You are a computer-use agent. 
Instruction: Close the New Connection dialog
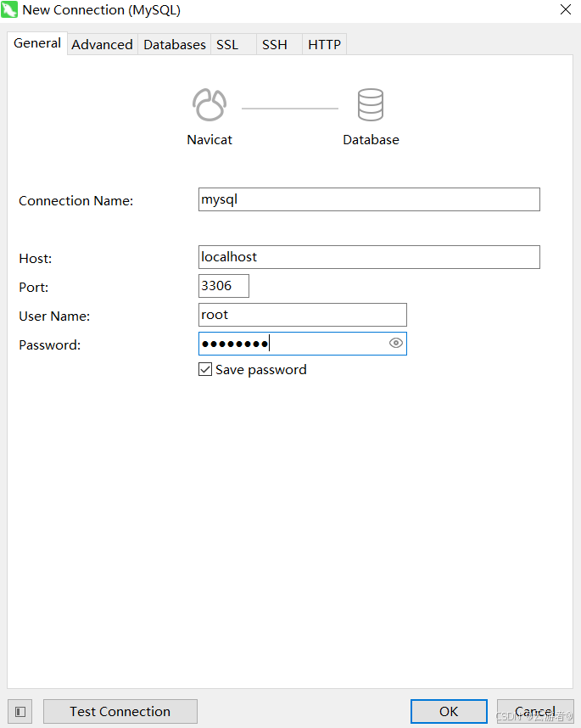tap(565, 9)
